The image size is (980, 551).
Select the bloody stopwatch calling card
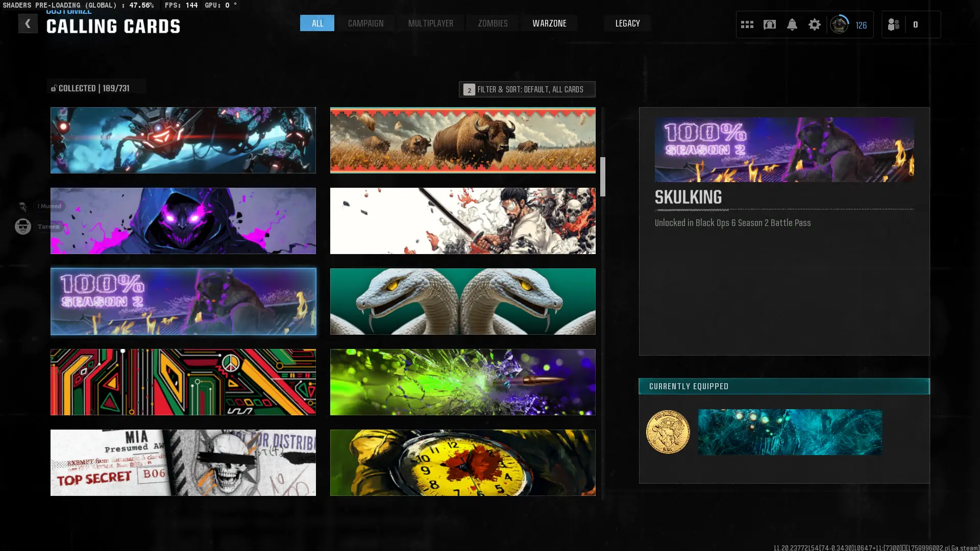point(462,463)
